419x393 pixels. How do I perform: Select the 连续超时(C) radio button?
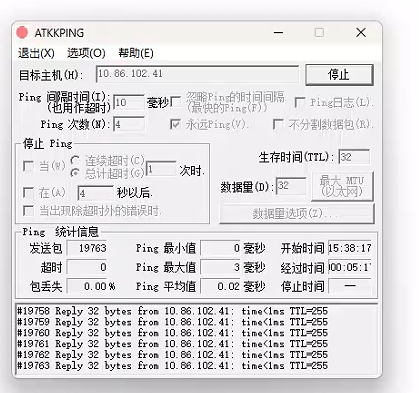75,160
